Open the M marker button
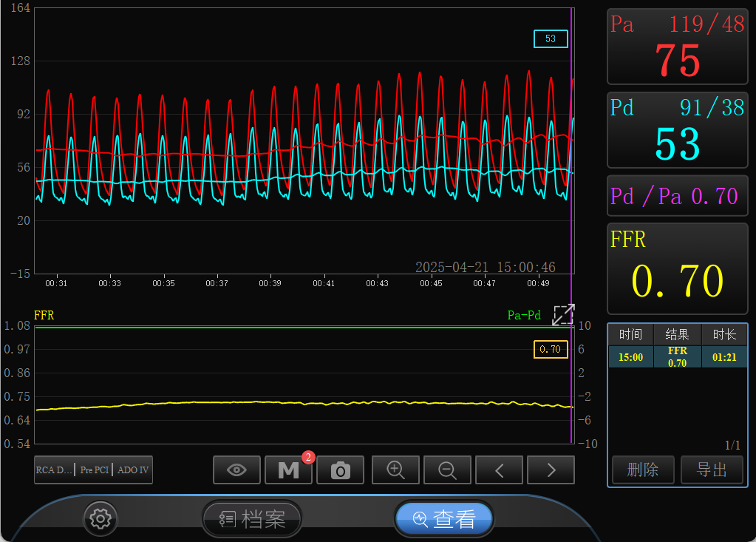This screenshot has width=756, height=542. [x=288, y=470]
